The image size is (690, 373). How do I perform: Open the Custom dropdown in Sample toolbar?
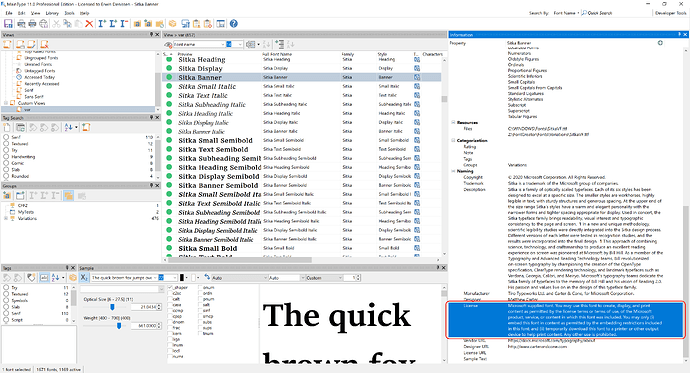pyautogui.click(x=340, y=278)
